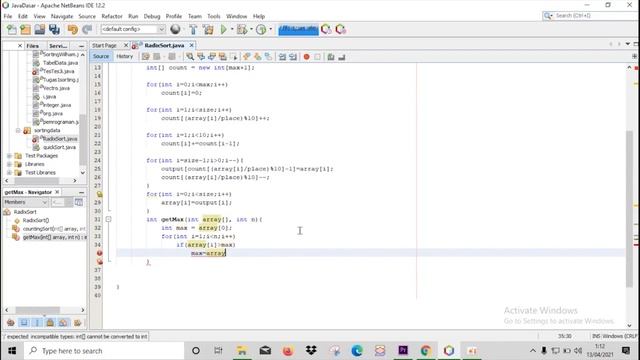Screen dimensions: 640x360
Task: Click the Previous Bookmark icon in editor toolbar
Action: point(247,57)
